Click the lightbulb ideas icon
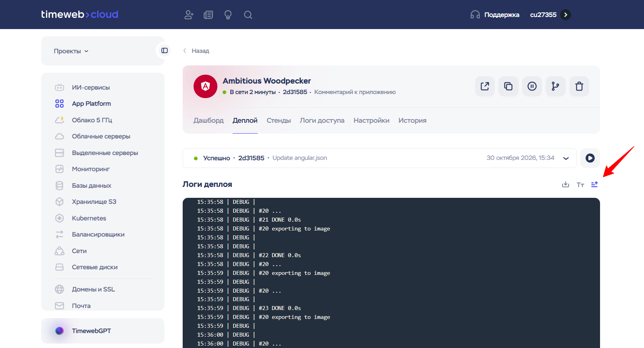This screenshot has height=348, width=644. tap(228, 15)
